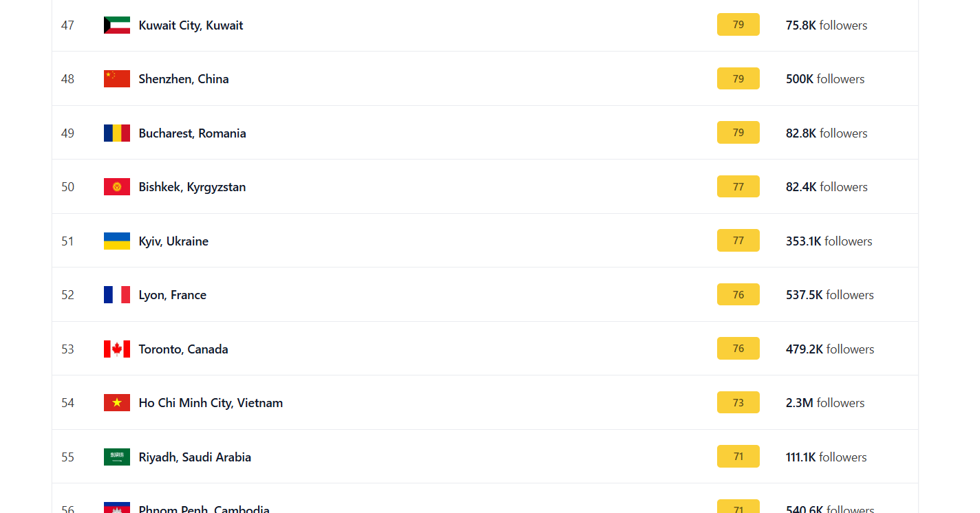Click Toronto's 479.2K followers count
The width and height of the screenshot is (980, 513).
pyautogui.click(x=829, y=349)
